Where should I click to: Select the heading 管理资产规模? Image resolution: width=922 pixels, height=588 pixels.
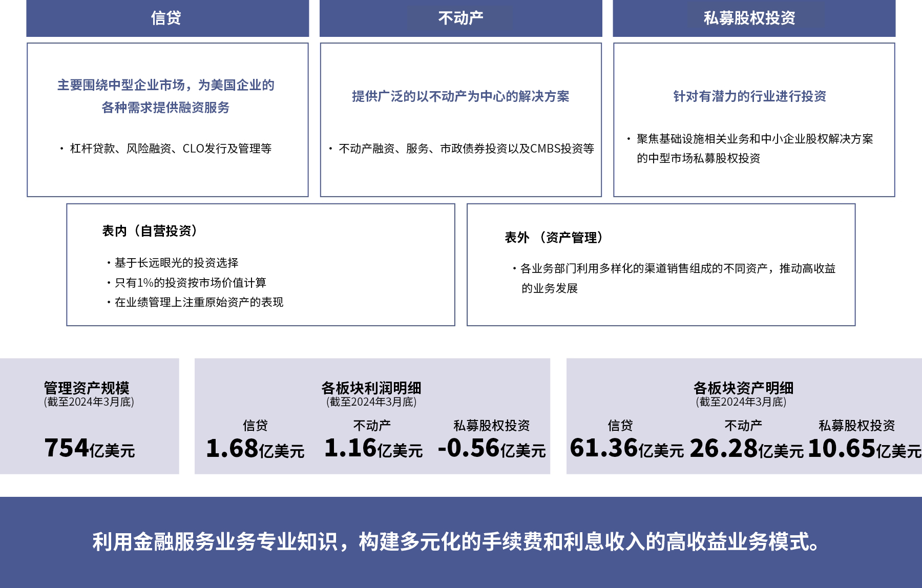[87, 388]
